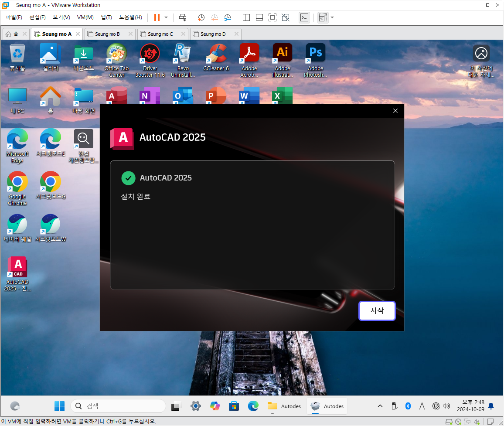Launch 시크릿모드E Edge shortcut

[x=51, y=143]
